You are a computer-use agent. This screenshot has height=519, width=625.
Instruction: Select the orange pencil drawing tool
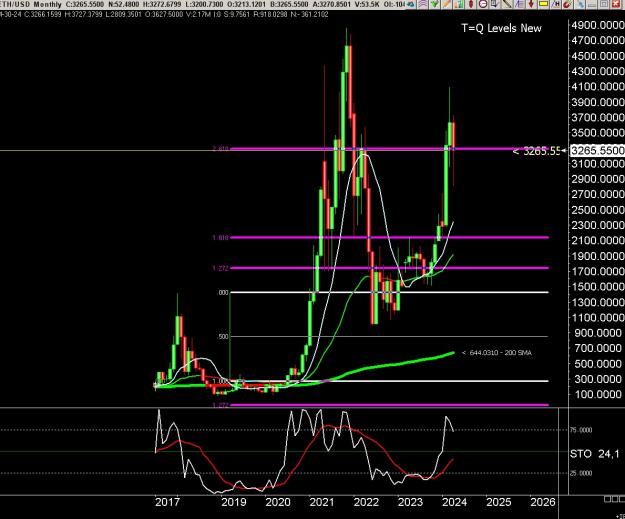click(446, 4)
